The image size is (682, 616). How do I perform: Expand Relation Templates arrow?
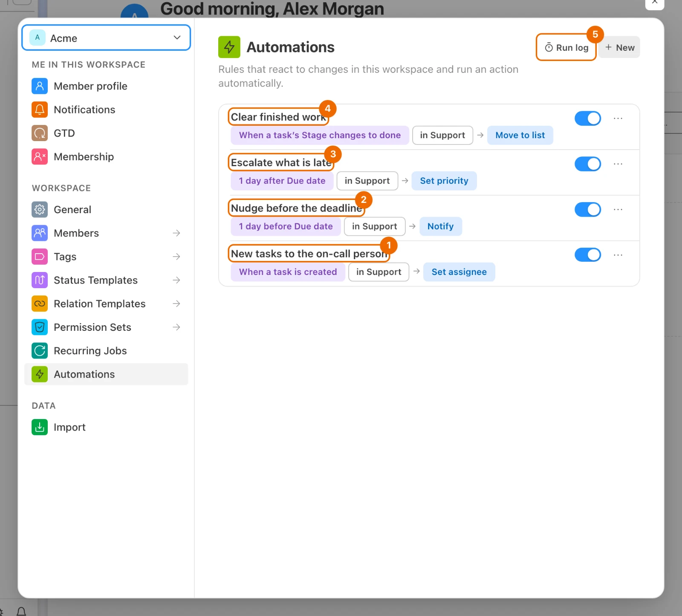pyautogui.click(x=176, y=304)
